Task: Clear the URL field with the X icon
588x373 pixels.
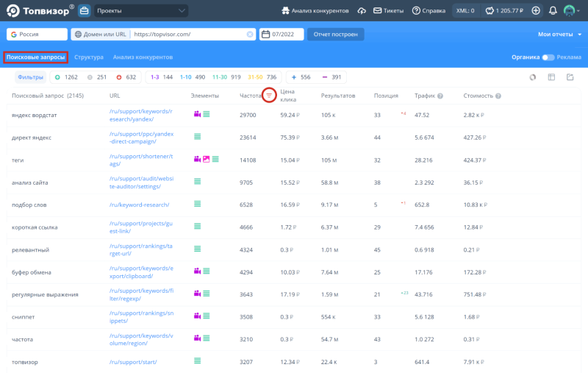Action: 249,35
